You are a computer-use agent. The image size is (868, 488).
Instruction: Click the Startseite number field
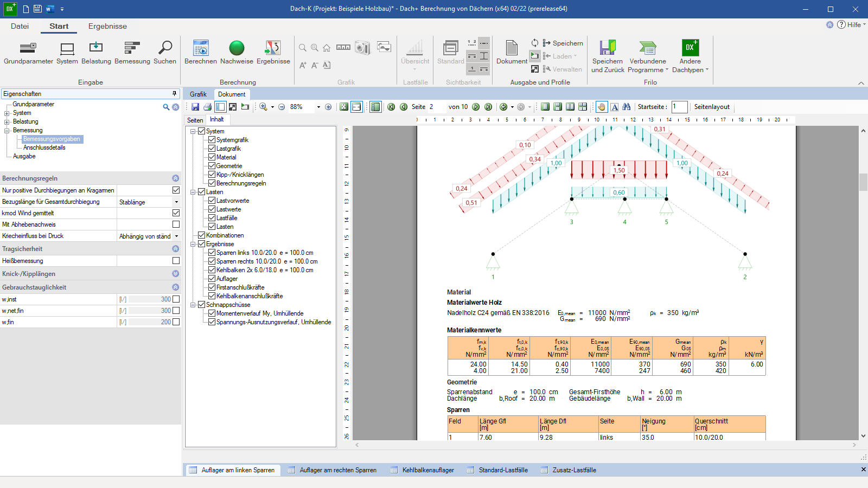click(x=679, y=107)
